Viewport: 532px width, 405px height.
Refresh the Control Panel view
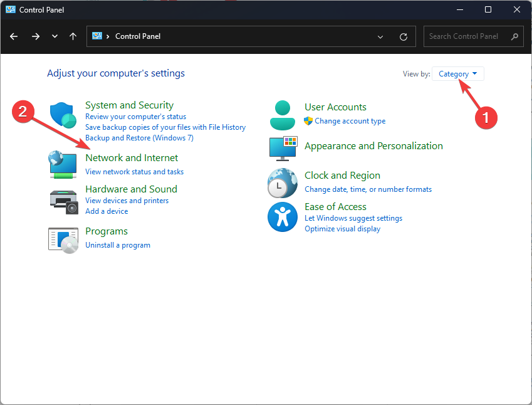point(404,36)
